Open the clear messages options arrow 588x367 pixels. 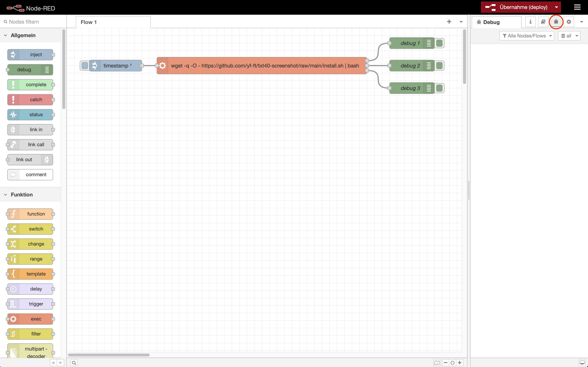click(x=577, y=36)
